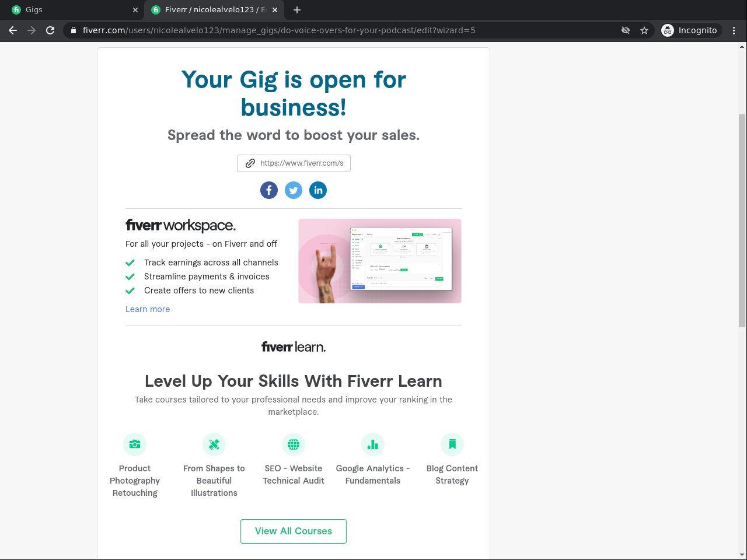This screenshot has width=747, height=560.
Task: Click the Blog Content bookmark icon
Action: (x=452, y=444)
